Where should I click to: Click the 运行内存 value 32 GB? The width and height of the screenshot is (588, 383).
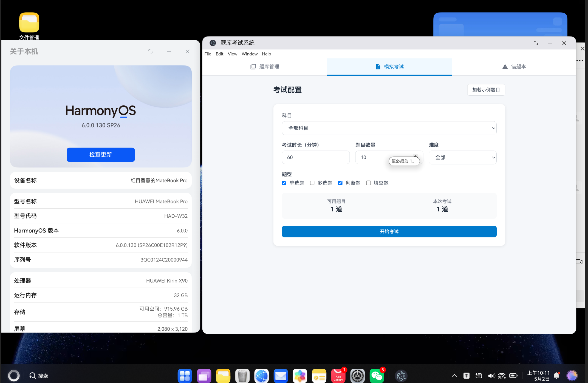click(181, 295)
